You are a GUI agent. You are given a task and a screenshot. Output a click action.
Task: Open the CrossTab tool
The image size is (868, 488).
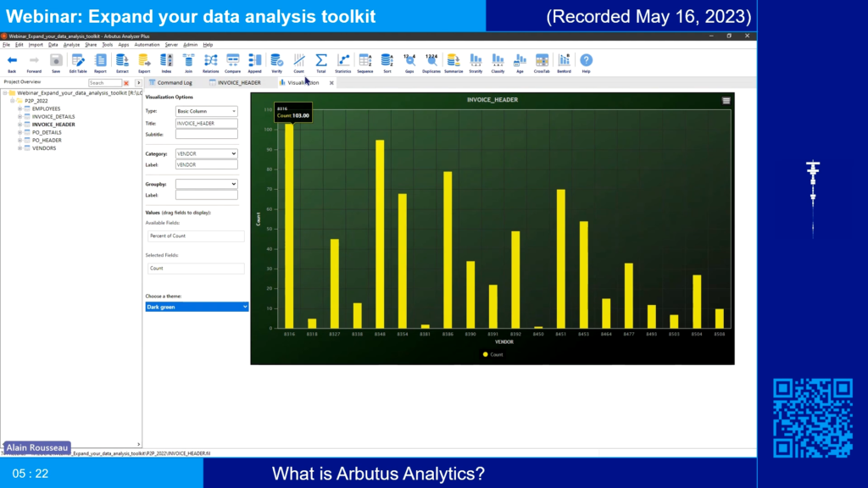pos(542,63)
